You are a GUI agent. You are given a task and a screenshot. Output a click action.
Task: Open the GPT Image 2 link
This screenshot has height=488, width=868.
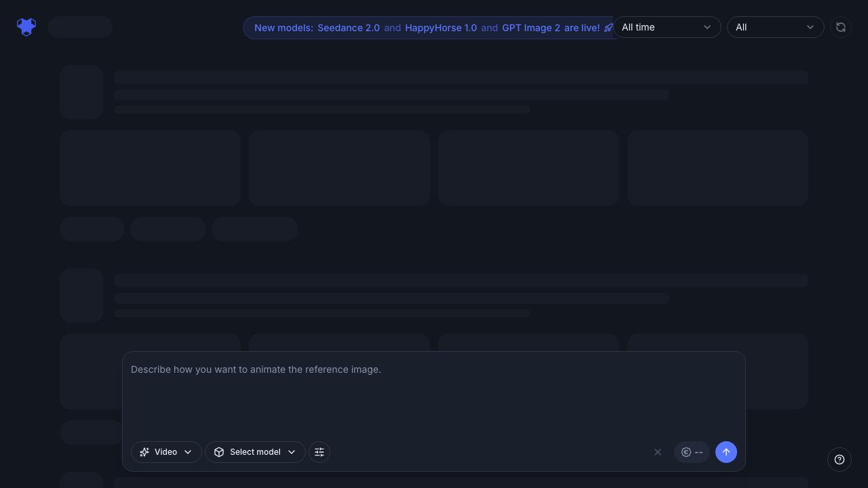531,28
